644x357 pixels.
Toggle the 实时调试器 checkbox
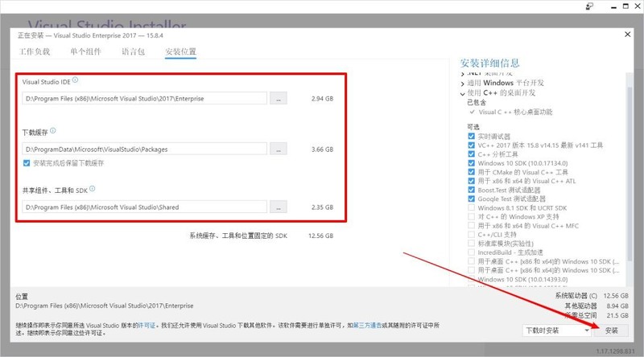click(471, 136)
